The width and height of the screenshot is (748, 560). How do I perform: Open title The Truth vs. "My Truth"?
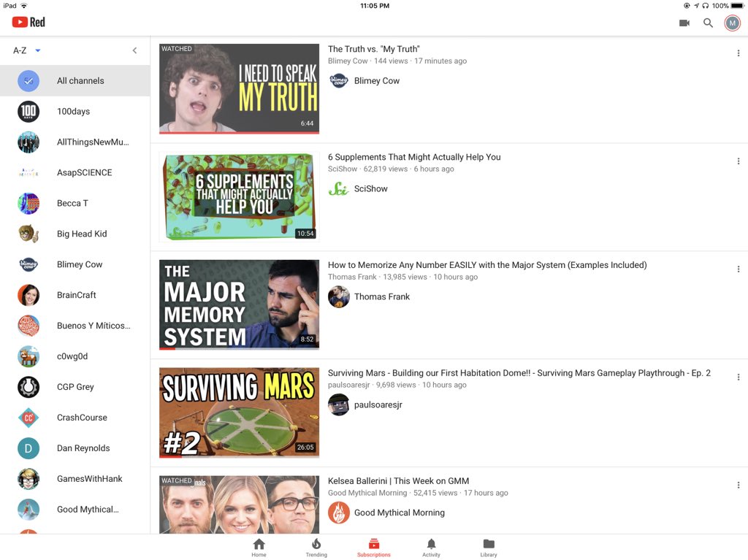373,49
